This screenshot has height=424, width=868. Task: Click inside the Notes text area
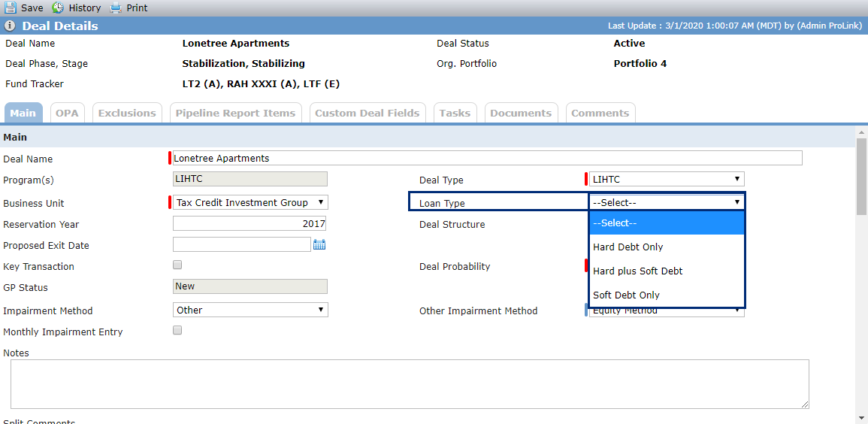tap(410, 384)
